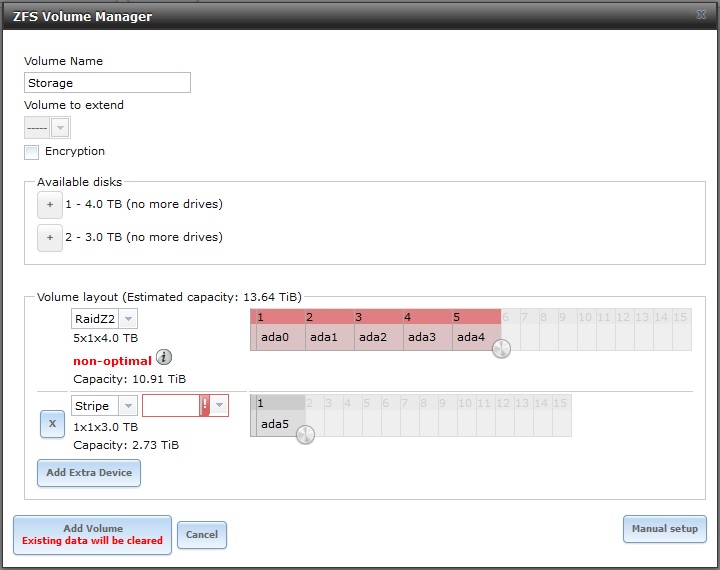Image resolution: width=720 pixels, height=570 pixels.
Task: Enable the Encryption checkbox
Action: point(31,152)
